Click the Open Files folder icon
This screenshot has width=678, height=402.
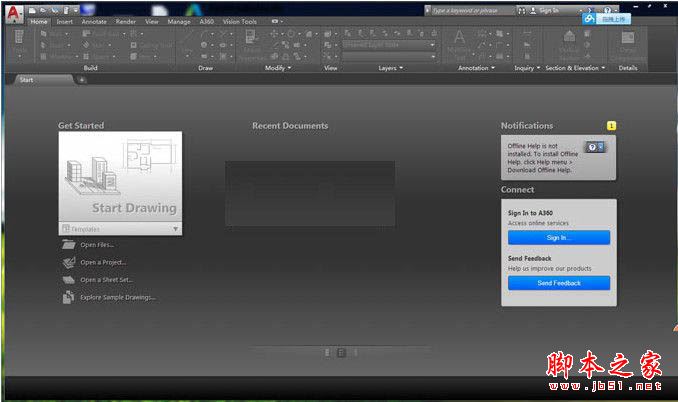coord(68,244)
